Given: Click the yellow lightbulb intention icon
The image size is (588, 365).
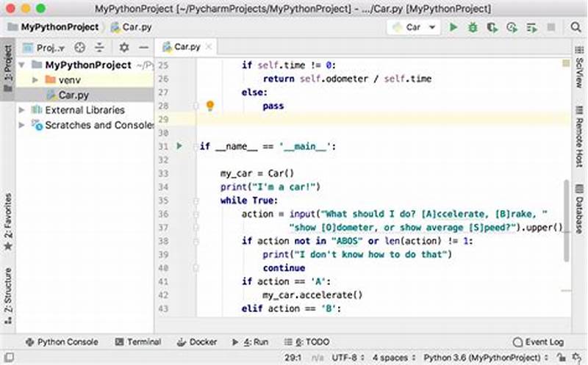Looking at the screenshot, I should pos(210,106).
